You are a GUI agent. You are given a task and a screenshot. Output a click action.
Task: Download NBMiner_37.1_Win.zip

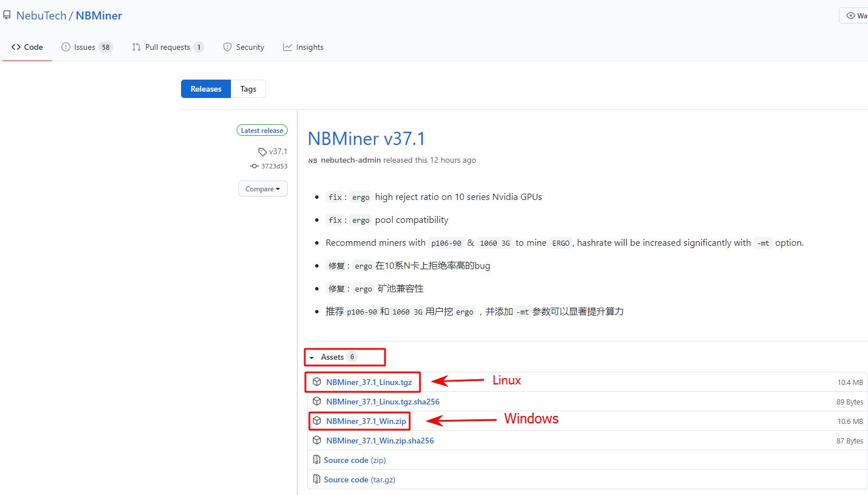(x=366, y=421)
